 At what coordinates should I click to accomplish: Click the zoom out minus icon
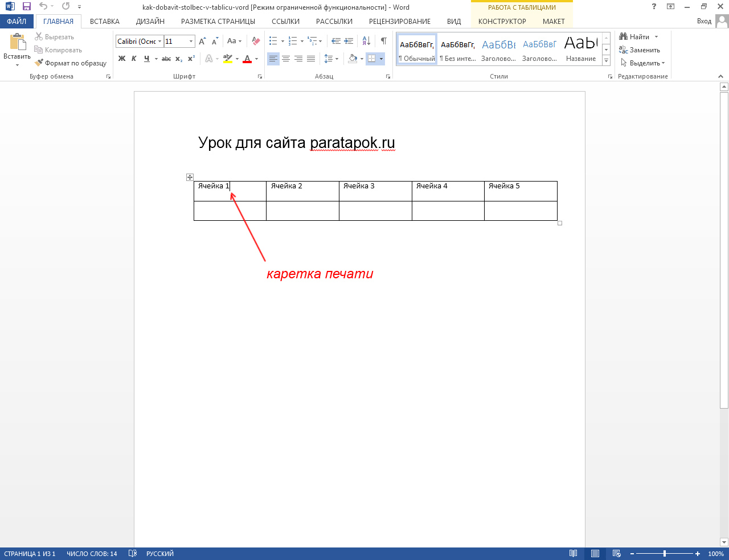[632, 554]
